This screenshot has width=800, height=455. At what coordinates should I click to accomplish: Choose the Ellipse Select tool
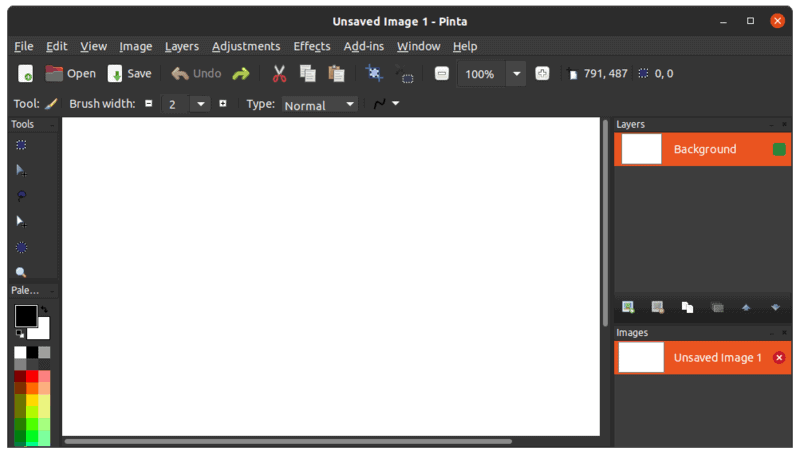tap(21, 247)
